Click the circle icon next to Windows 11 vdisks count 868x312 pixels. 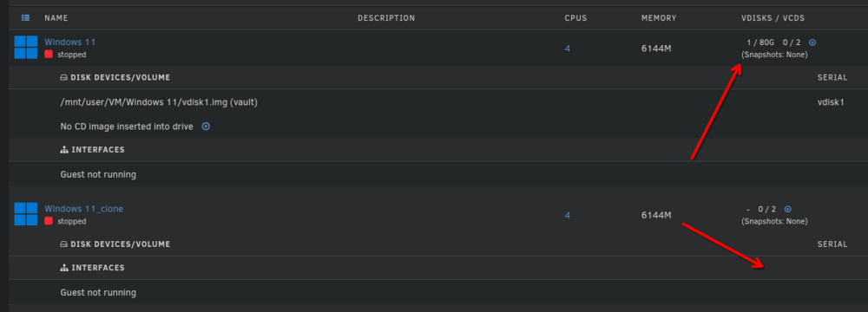pos(812,42)
